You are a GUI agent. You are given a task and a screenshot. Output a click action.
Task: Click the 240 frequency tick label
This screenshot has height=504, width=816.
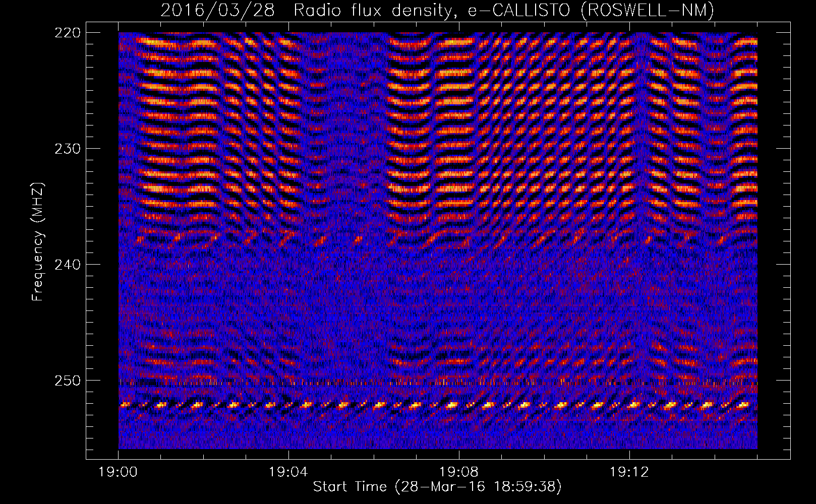click(x=67, y=265)
